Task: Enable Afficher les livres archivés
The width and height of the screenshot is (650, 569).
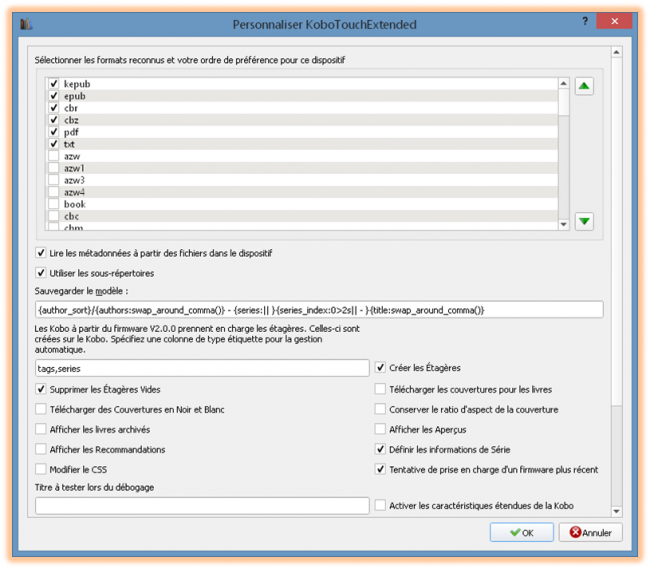Action: tap(41, 429)
